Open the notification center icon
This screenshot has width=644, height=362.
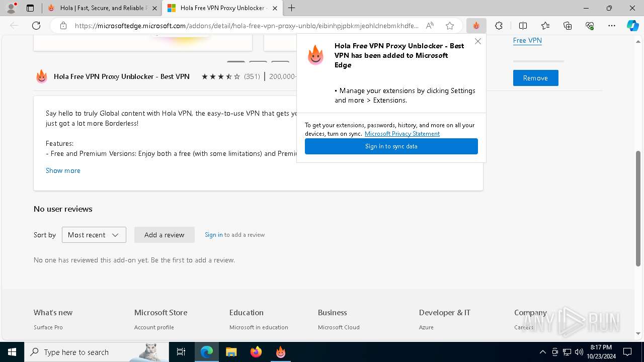tap(627, 352)
